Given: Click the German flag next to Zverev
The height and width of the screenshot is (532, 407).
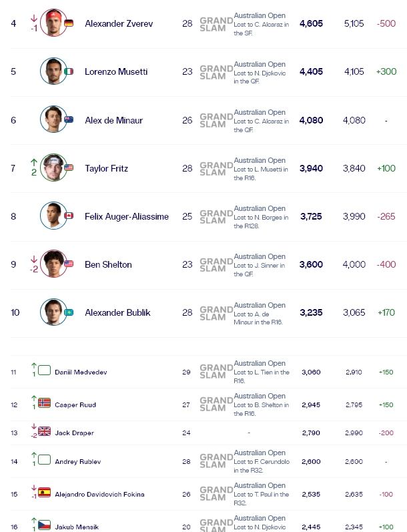Looking at the screenshot, I should pyautogui.click(x=69, y=23).
